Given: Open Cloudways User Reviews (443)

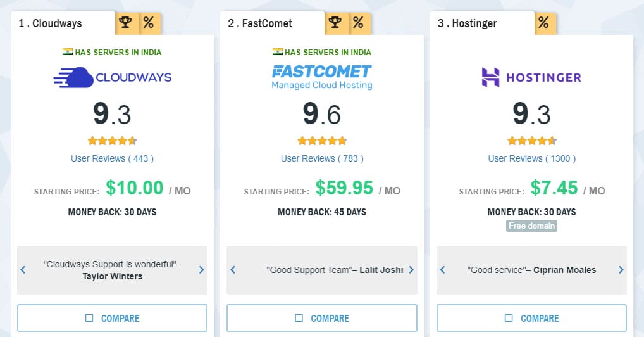Looking at the screenshot, I should [112, 158].
